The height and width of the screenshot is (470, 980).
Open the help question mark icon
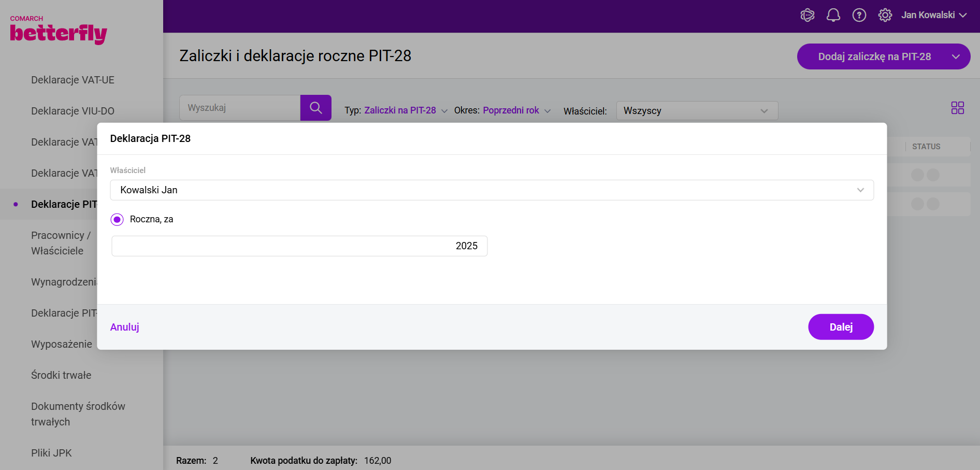[x=859, y=16]
